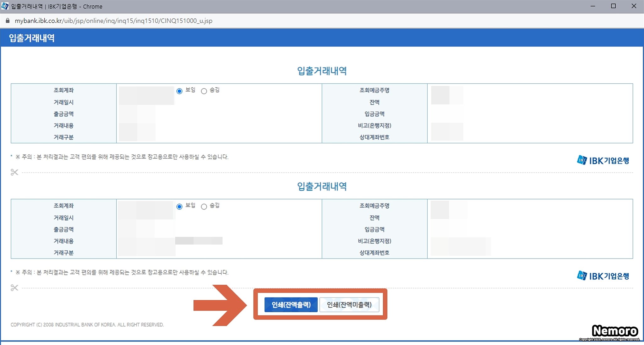Click 인쇄(잔액출력) print button
Screen dimensions: 644x345
[291, 304]
